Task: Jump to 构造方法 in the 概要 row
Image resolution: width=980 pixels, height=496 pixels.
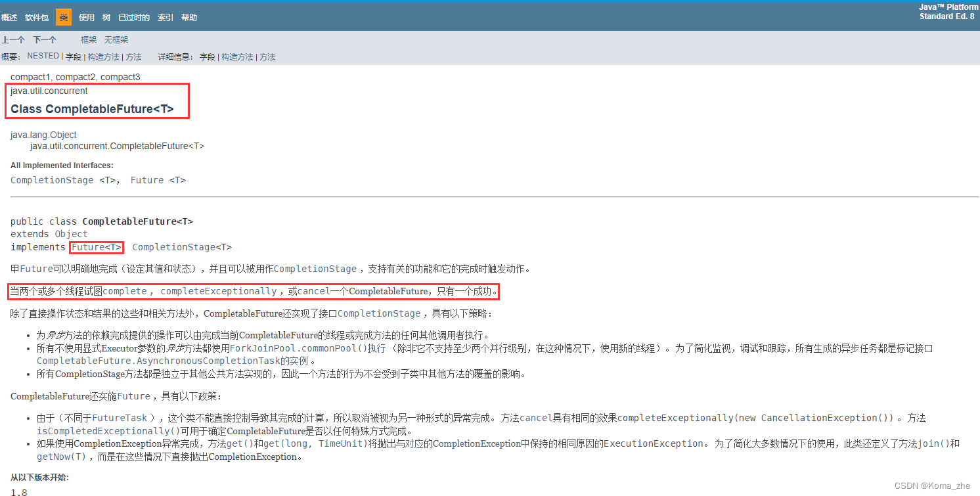Action: pos(104,57)
